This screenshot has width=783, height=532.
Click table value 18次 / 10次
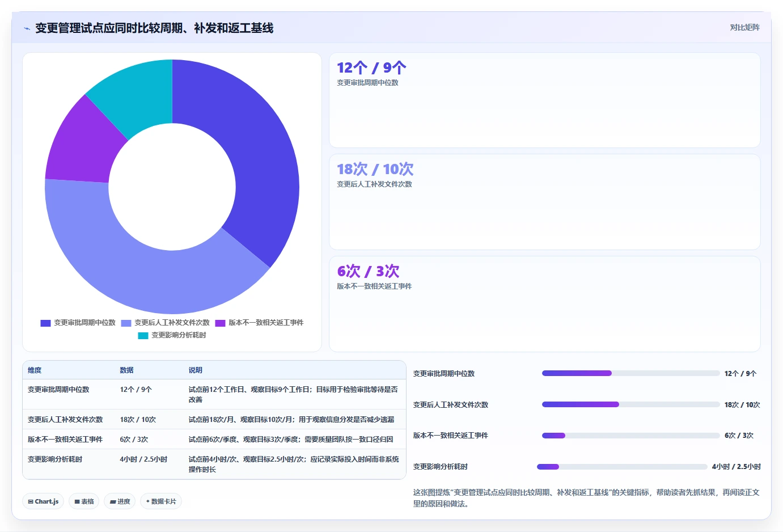coord(138,420)
